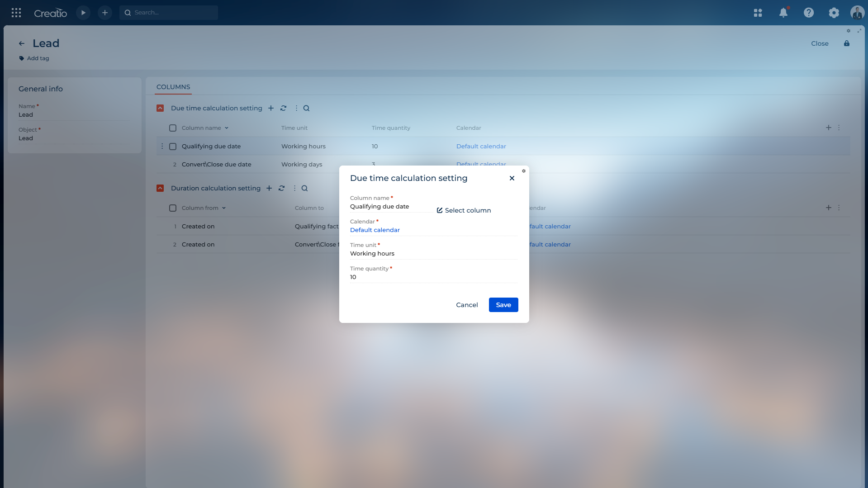Open the notifications bell

tap(783, 13)
